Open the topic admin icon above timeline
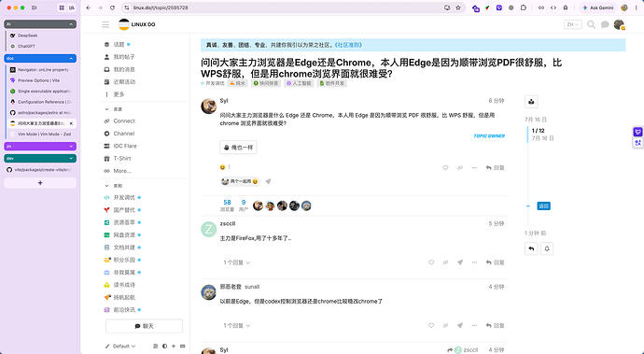This screenshot has height=354, width=644. 531,102
